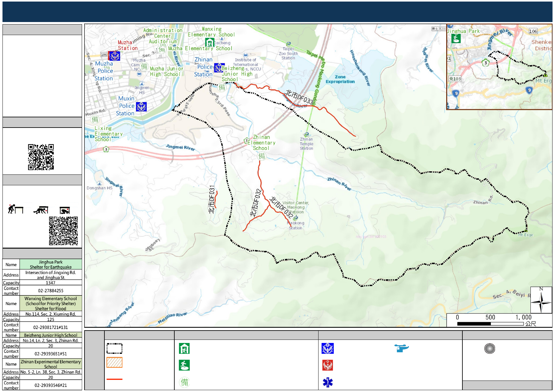Select address 'No.114, Sec. 2, Xiuming Rd.'
The width and height of the screenshot is (555, 392).
pyautogui.click(x=51, y=314)
